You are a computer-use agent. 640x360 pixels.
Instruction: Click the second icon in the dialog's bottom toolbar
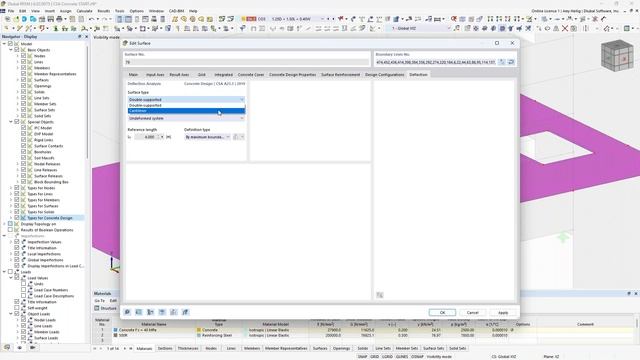point(139,312)
